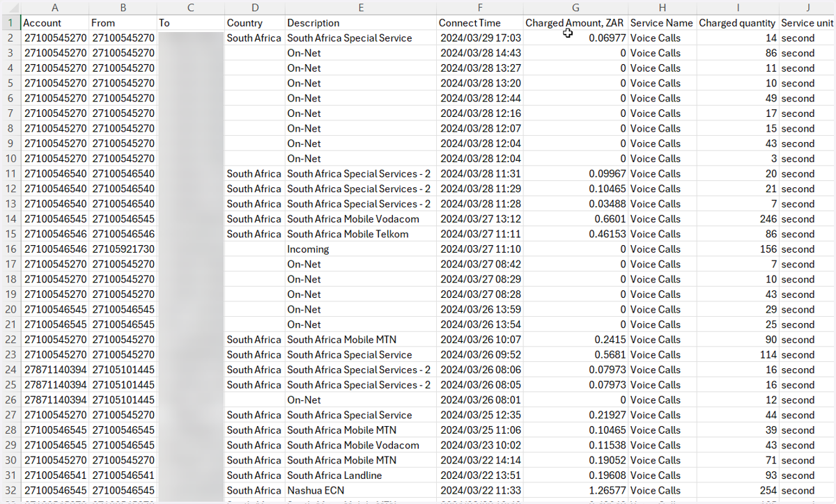Select charged amount 0.6601
836x504 pixels.
[575, 219]
